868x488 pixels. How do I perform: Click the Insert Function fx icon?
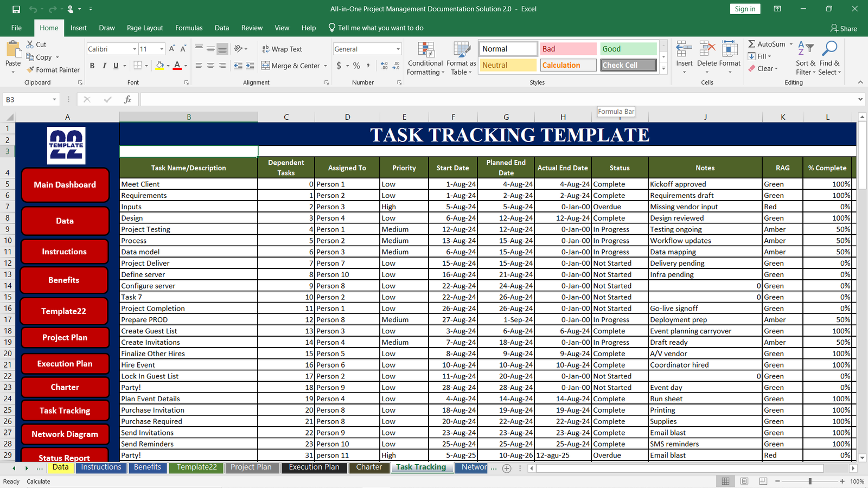[x=127, y=100]
